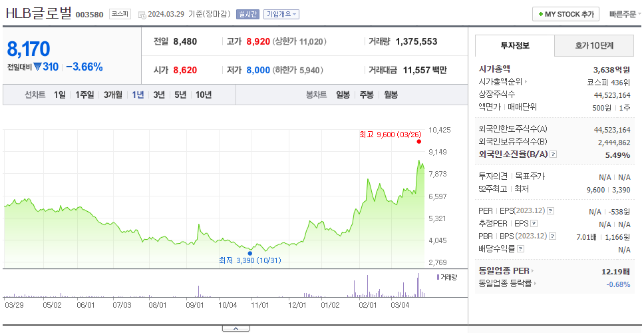Click the 시가총액 value 3,638억원
Image resolution: width=644 pixels, height=333 pixels.
[611, 69]
